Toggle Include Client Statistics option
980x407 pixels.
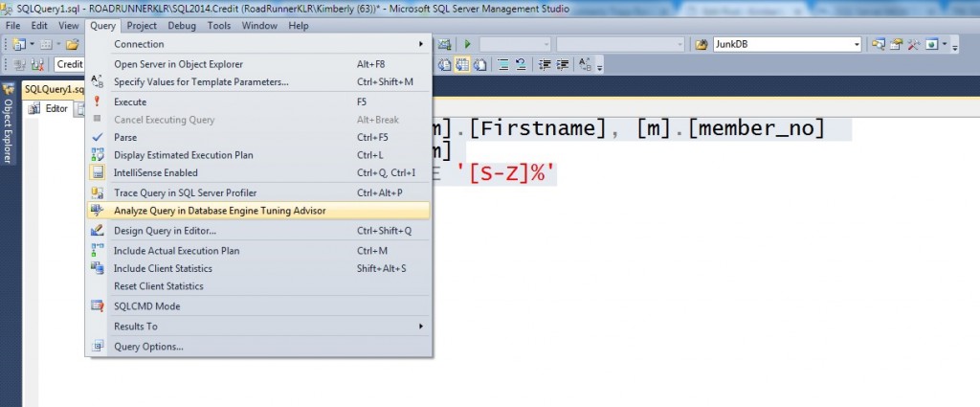tap(258, 268)
